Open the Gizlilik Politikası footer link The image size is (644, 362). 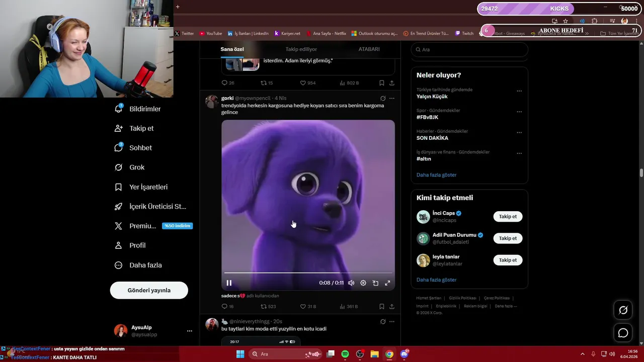click(x=463, y=298)
